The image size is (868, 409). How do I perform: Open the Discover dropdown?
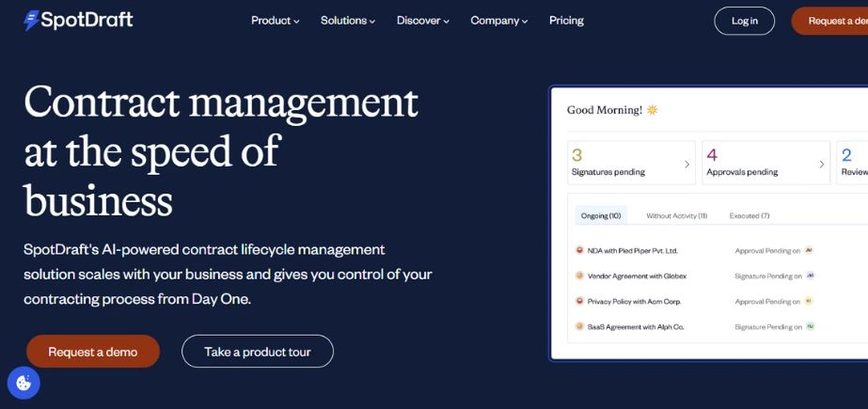(423, 21)
